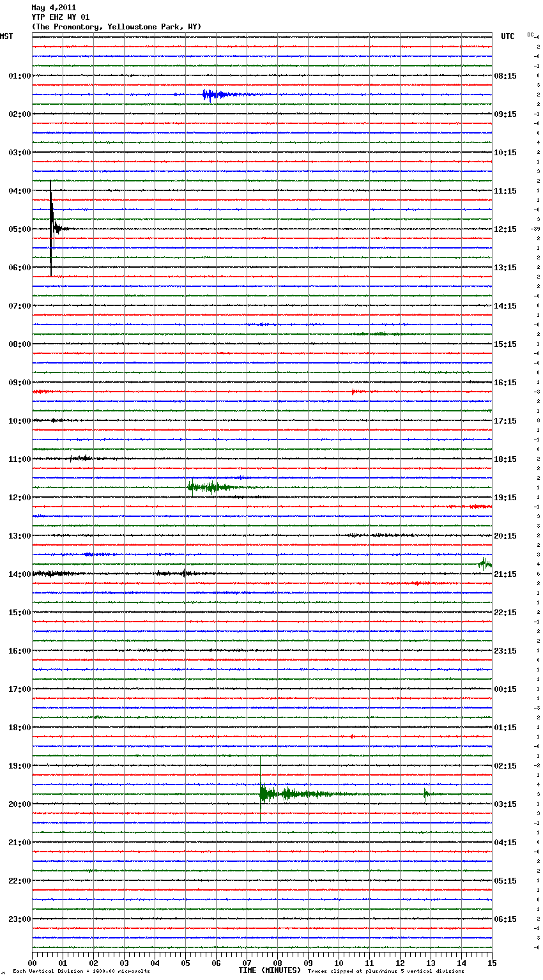Viewport: 543px width, 980px height.
Task: Click the green event after 19:30 MST
Action: pos(275,794)
